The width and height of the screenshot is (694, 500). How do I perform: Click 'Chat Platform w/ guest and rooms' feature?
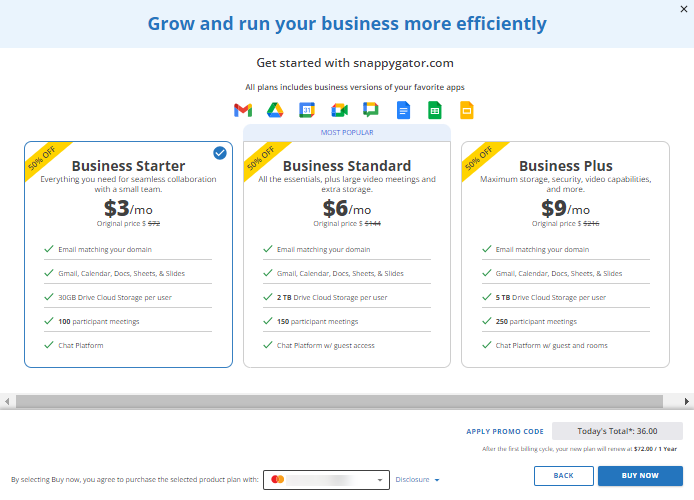(551, 345)
